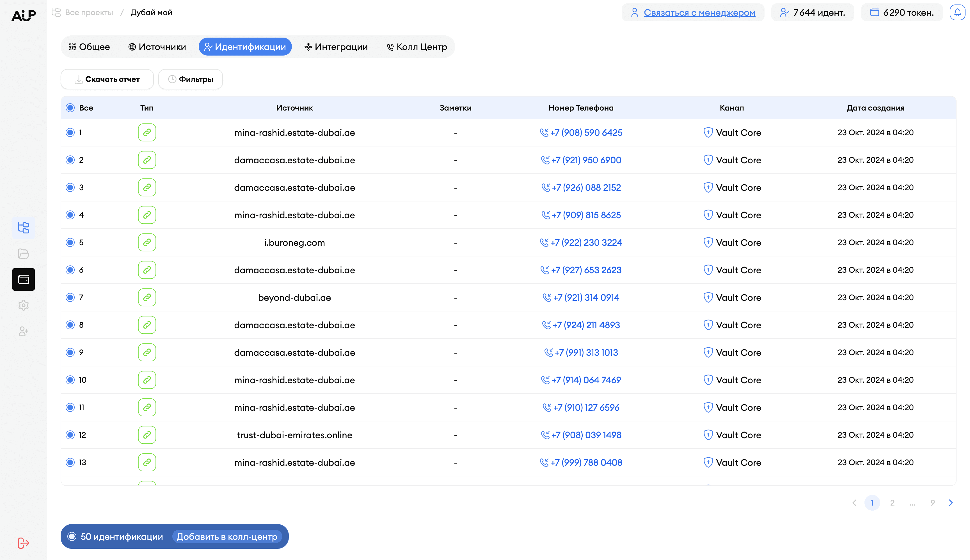Click add user icon in sidebar
The width and height of the screenshot is (970, 560).
point(24,331)
